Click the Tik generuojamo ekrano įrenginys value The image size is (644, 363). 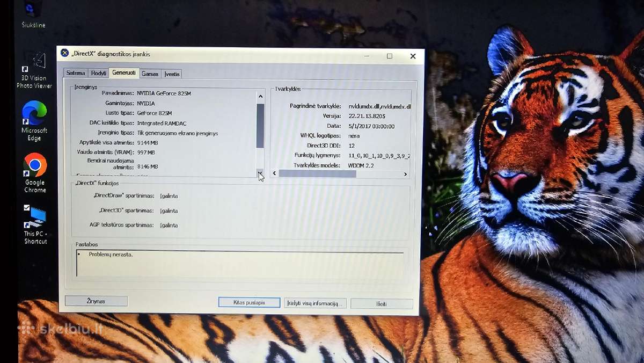[x=177, y=133]
